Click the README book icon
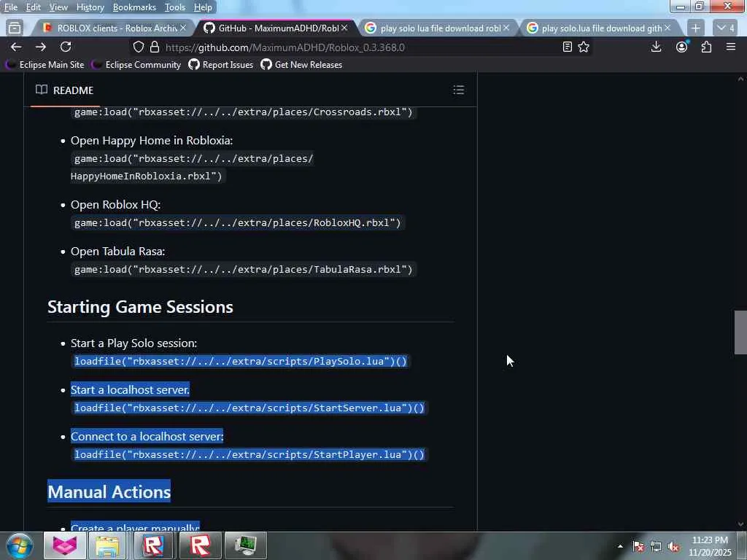Screen dimensions: 747x560 coord(42,90)
